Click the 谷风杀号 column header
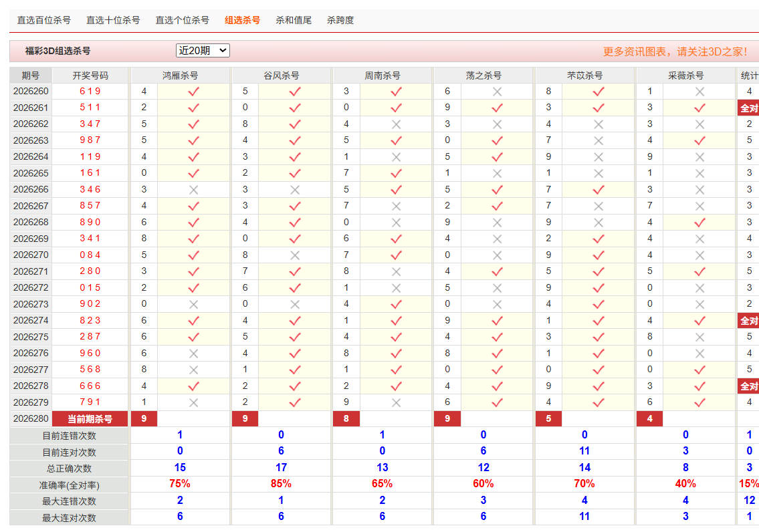Image resolution: width=759 pixels, height=532 pixels. [x=282, y=76]
